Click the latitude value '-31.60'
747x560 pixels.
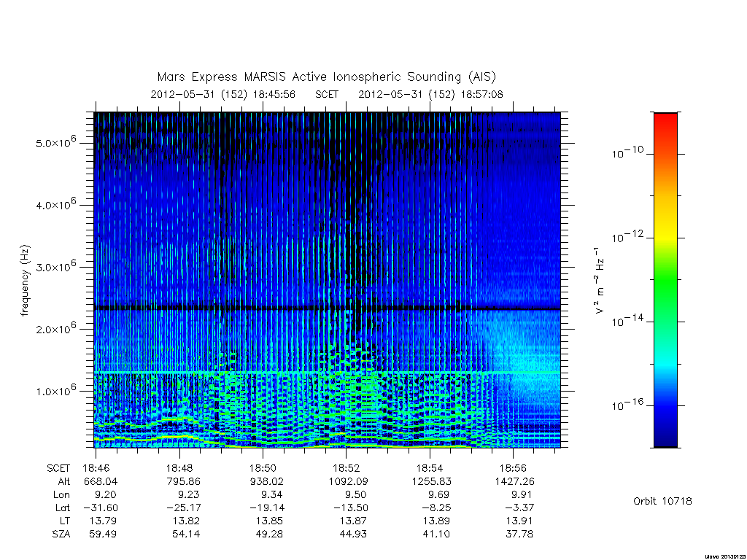pyautogui.click(x=101, y=507)
